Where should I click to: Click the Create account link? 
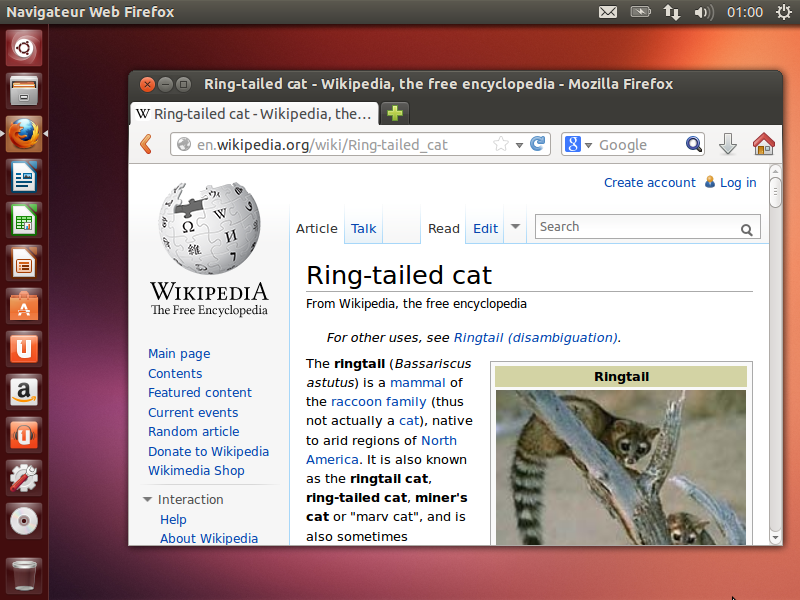tap(649, 183)
